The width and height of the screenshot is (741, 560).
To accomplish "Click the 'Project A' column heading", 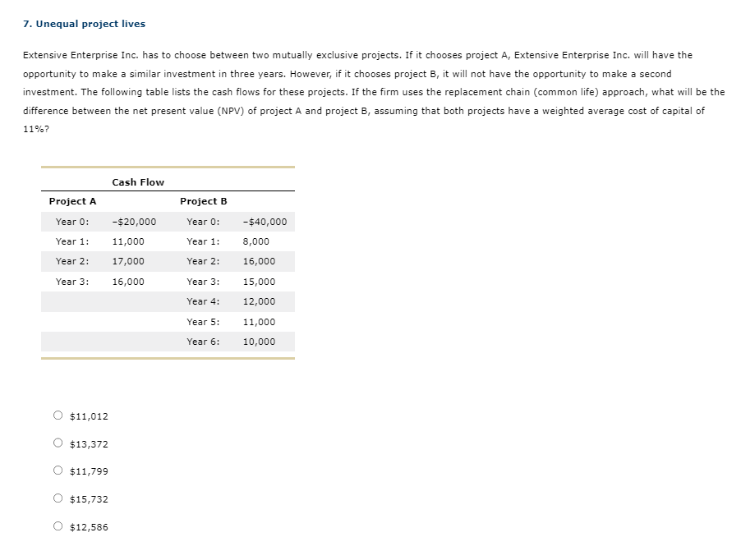I will 72,202.
